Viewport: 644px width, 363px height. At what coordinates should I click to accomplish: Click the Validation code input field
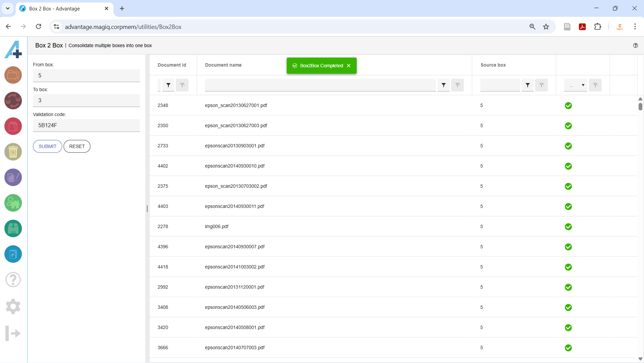click(86, 125)
